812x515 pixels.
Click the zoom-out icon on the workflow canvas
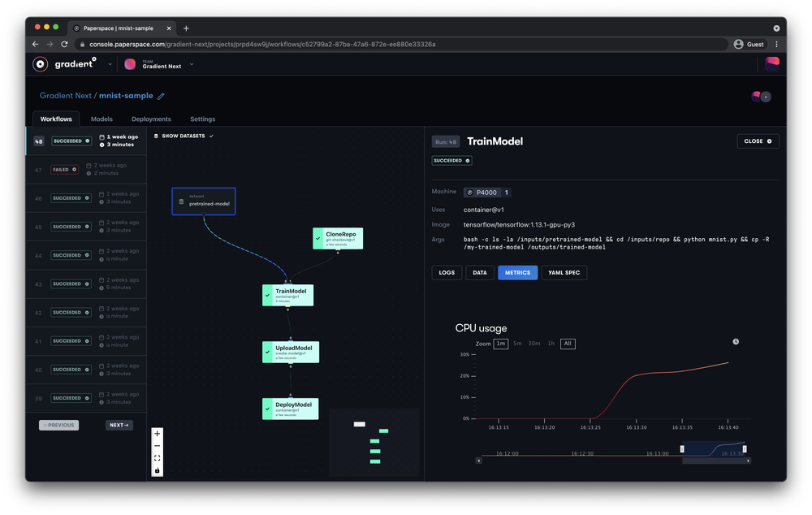[x=157, y=446]
